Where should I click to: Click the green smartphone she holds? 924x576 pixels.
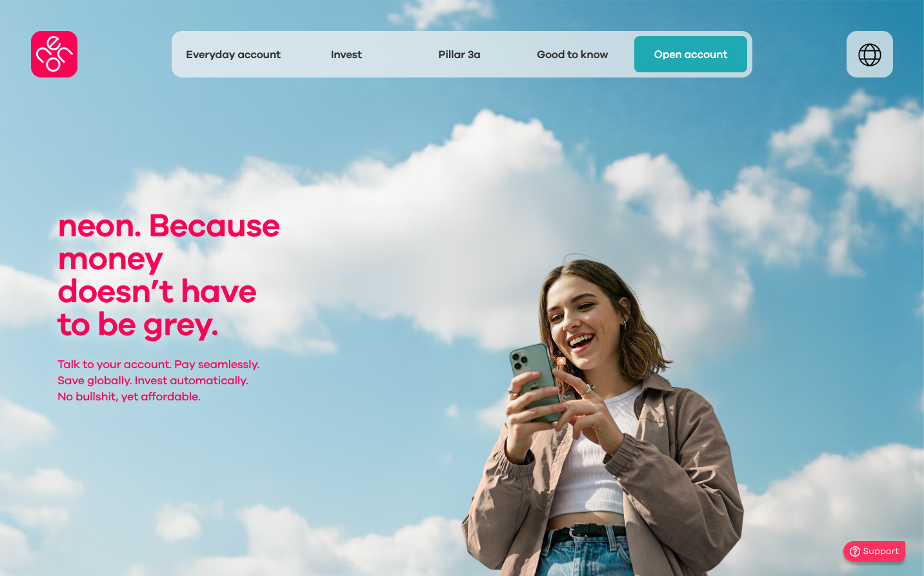536,382
